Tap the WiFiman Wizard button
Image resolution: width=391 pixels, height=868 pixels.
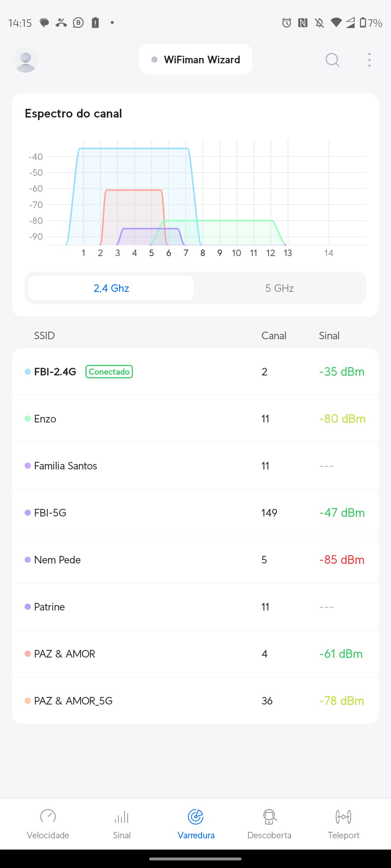pyautogui.click(x=195, y=60)
